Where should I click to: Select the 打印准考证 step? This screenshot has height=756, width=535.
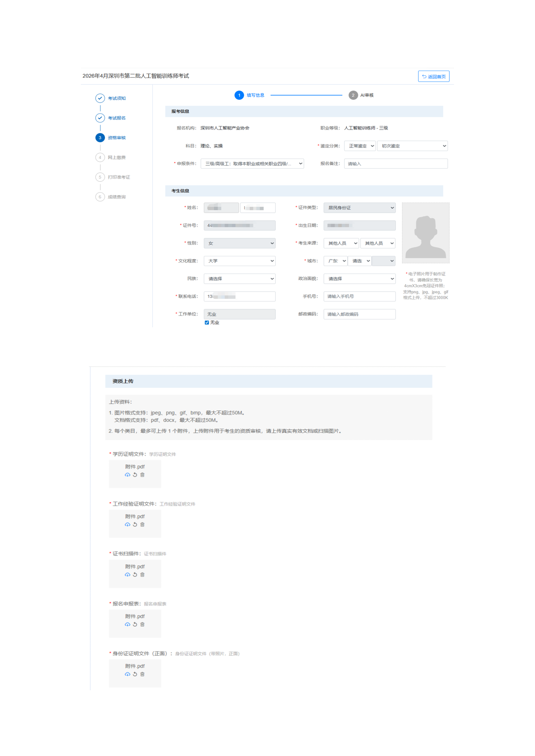tap(113, 177)
